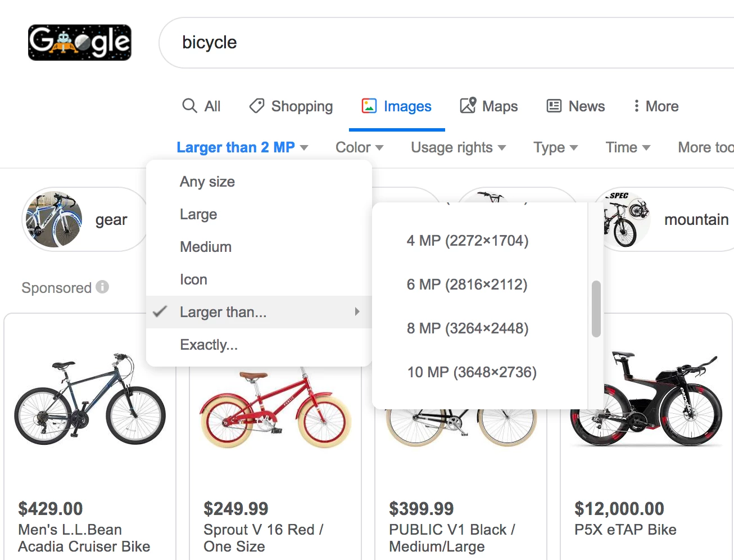Image resolution: width=734 pixels, height=560 pixels.
Task: Expand the Larger than 2 MP dropdown
Action: point(242,147)
